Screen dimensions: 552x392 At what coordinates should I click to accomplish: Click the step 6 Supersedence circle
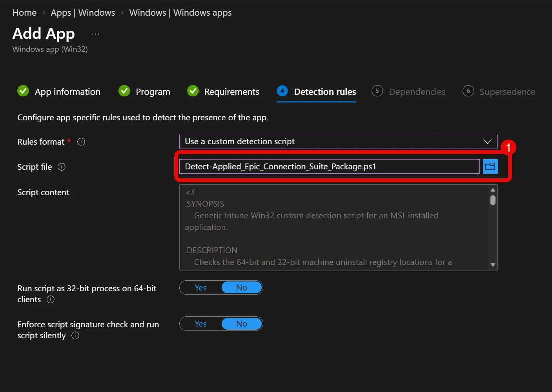468,91
